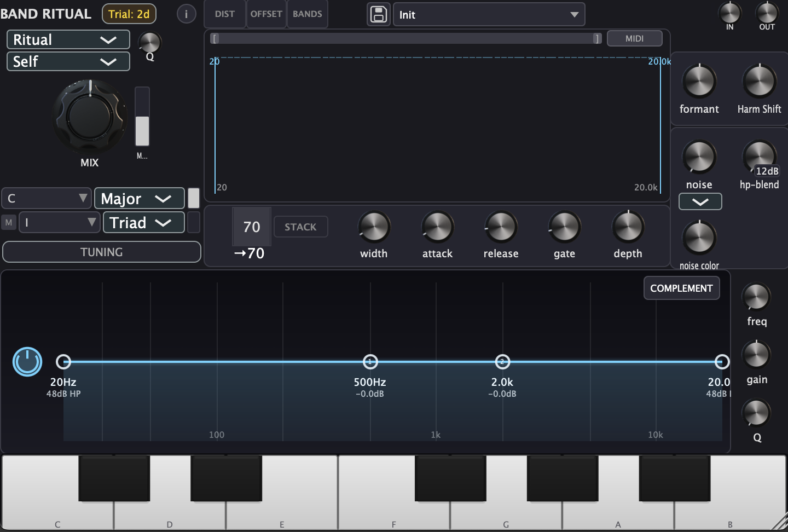Image resolution: width=788 pixels, height=532 pixels.
Task: Click the formant knob
Action: (699, 85)
